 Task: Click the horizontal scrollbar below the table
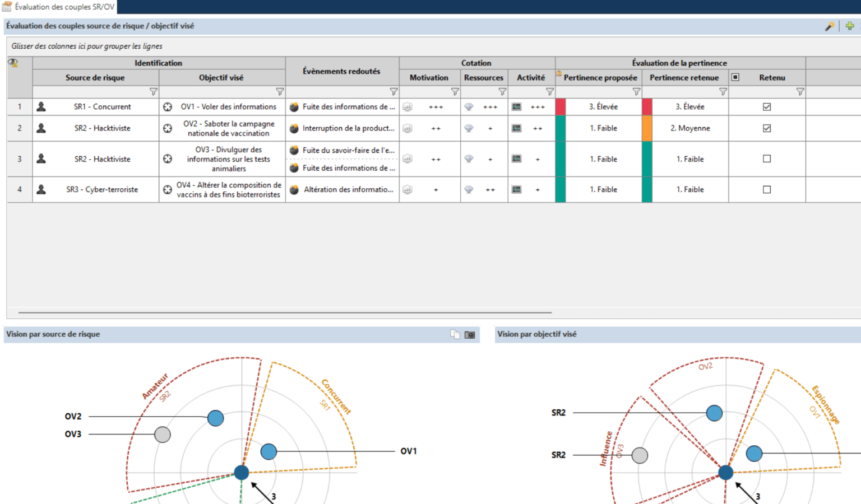pos(280,314)
